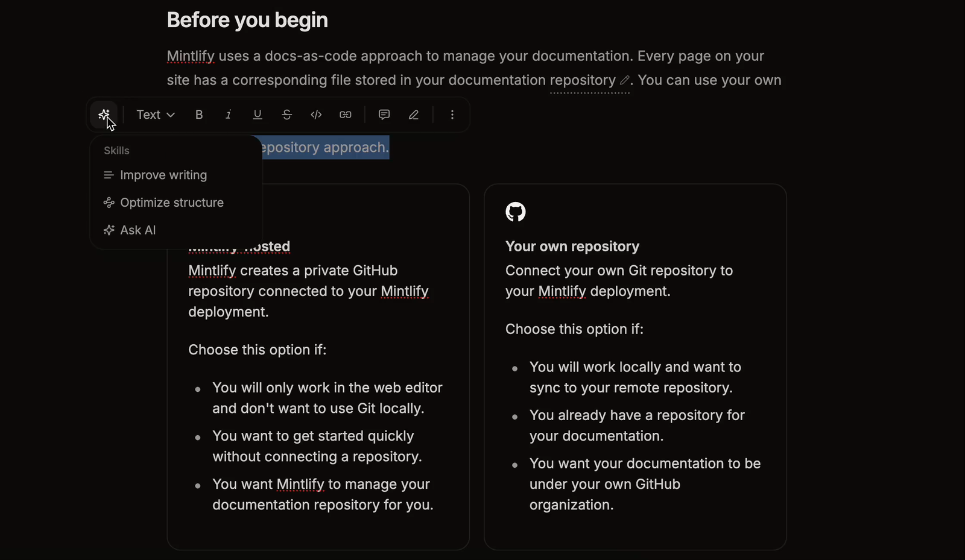Click the Ask AI sparkle icon in menu
This screenshot has width=965, height=560.
[x=109, y=230]
